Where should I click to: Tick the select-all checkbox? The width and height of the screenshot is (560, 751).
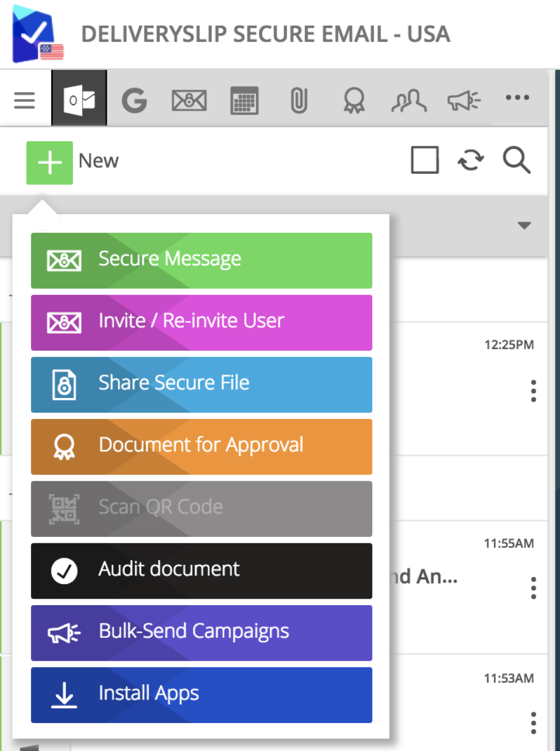[x=425, y=160]
